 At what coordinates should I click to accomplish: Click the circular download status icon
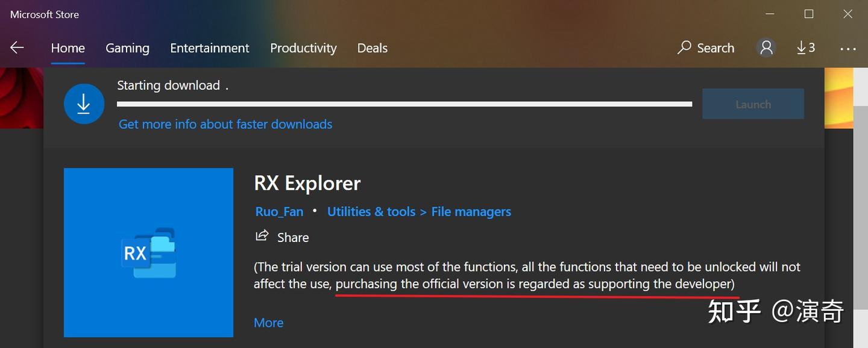[x=84, y=104]
